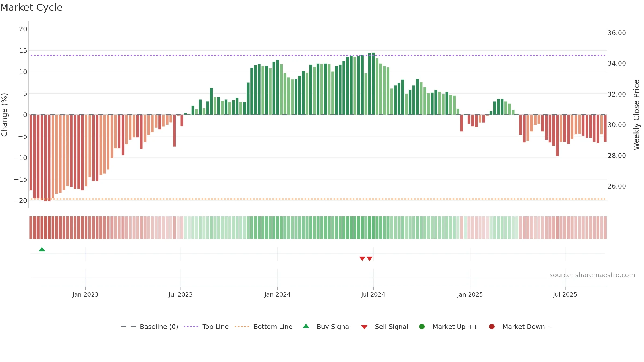Click the Jul 2024 axis label
The height and width of the screenshot is (362, 644).
pyautogui.click(x=373, y=295)
